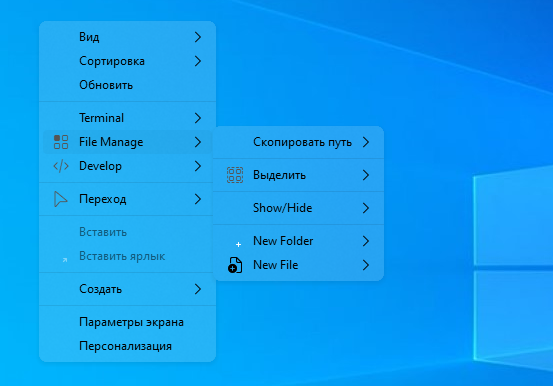This screenshot has width=553, height=386.
Task: Select the File Manage menu entry
Action: point(127,142)
